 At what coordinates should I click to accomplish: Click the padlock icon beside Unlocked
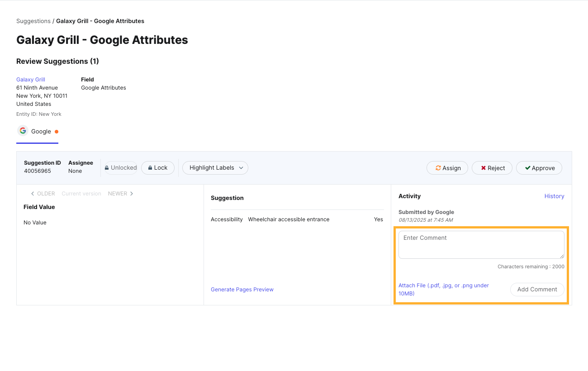click(107, 168)
